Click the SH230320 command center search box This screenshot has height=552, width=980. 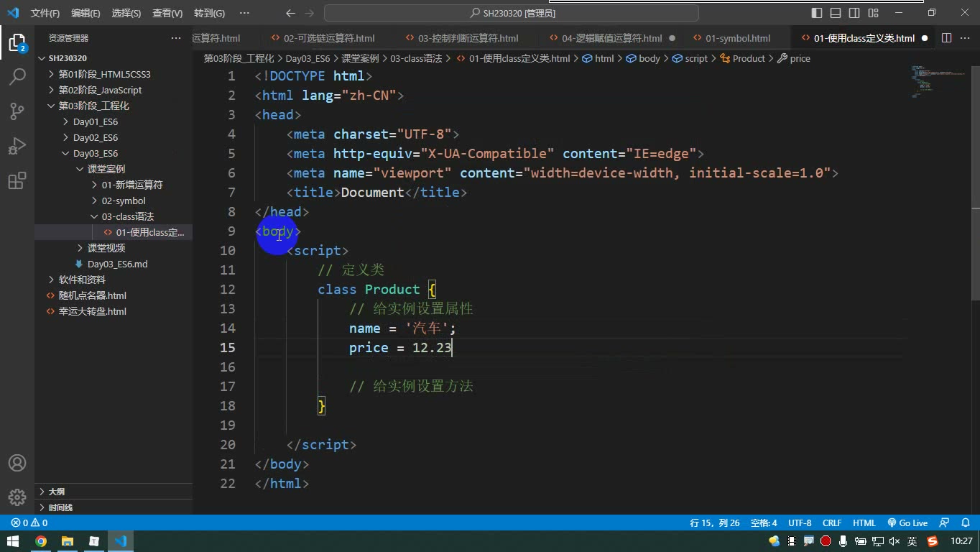coord(512,13)
